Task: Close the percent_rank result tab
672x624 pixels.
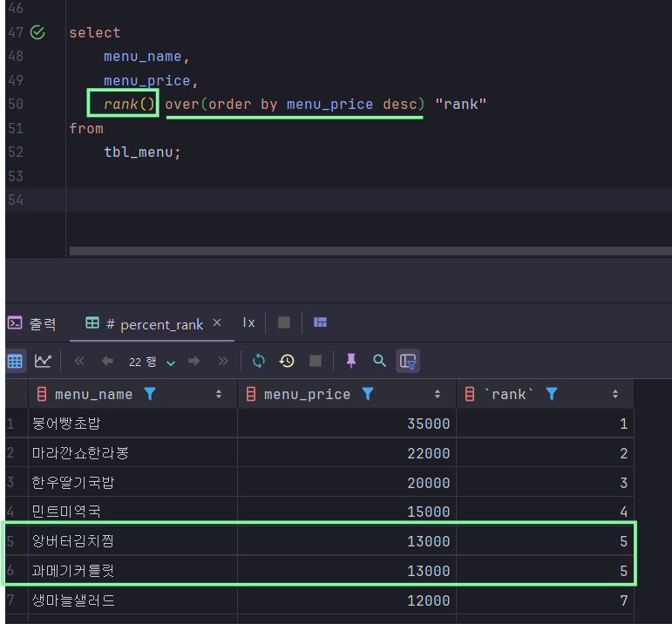Action: pyautogui.click(x=217, y=322)
